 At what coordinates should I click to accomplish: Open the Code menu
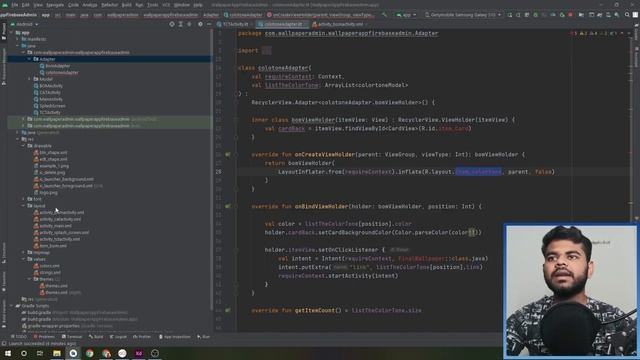point(73,5)
